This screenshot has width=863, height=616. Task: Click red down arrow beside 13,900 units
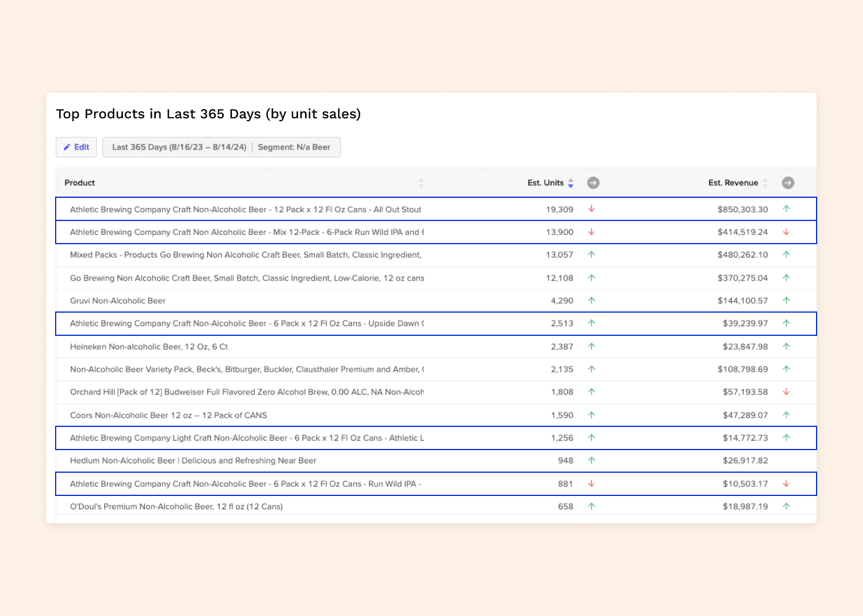592,232
